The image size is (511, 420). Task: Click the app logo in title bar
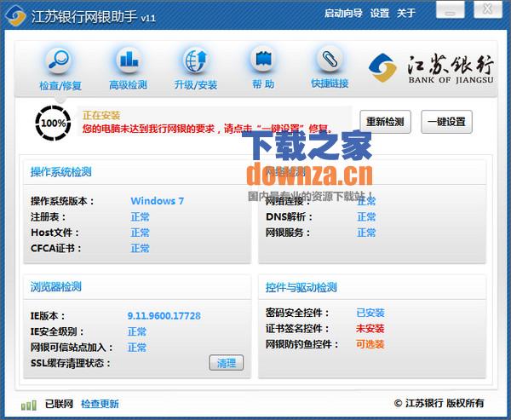click(14, 15)
